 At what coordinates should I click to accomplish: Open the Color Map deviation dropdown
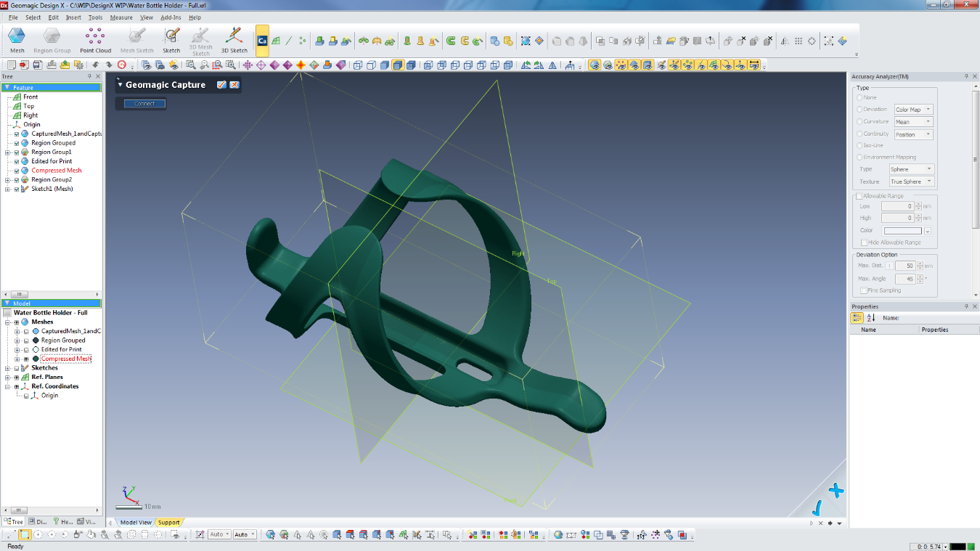(913, 110)
